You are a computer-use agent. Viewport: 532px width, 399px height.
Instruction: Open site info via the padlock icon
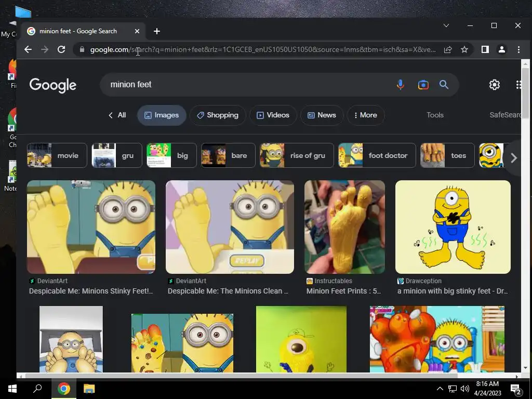(x=82, y=49)
